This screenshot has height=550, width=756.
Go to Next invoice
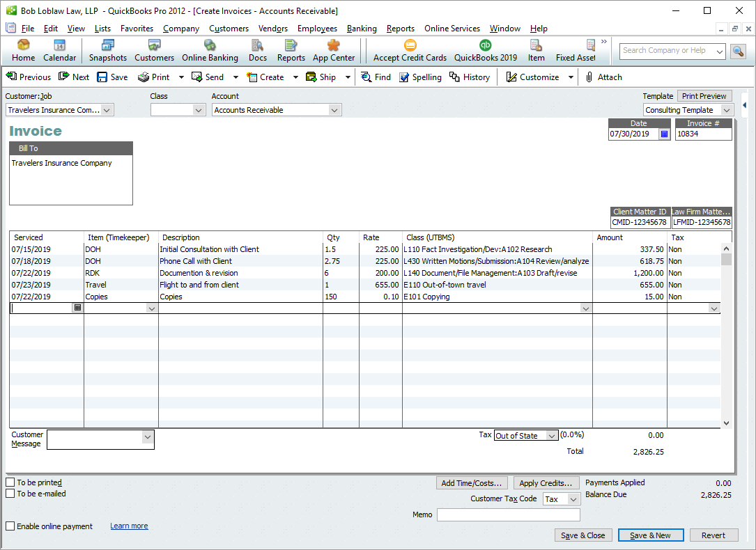click(74, 77)
